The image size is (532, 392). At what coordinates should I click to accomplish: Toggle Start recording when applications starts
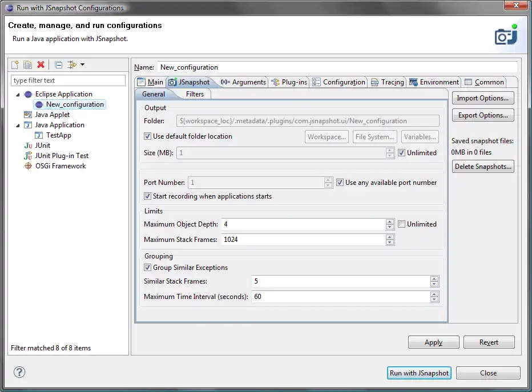(x=147, y=196)
